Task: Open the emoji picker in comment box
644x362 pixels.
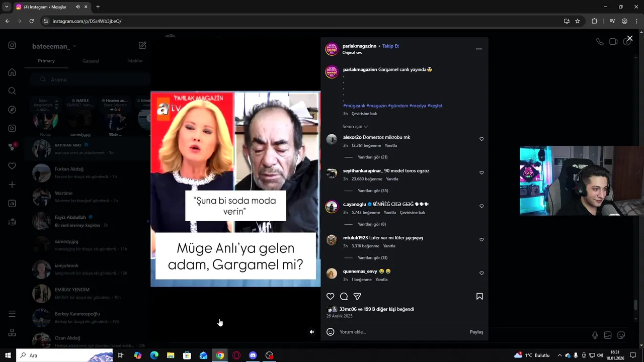Action: click(x=331, y=332)
